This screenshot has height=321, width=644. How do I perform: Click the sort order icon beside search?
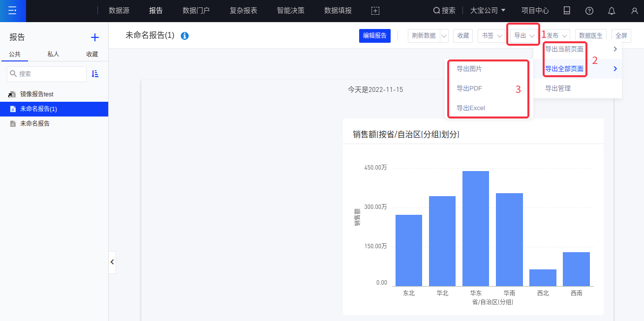pos(95,74)
